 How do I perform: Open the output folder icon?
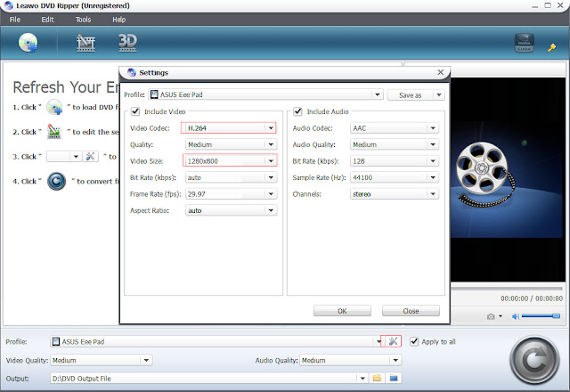pos(377,378)
